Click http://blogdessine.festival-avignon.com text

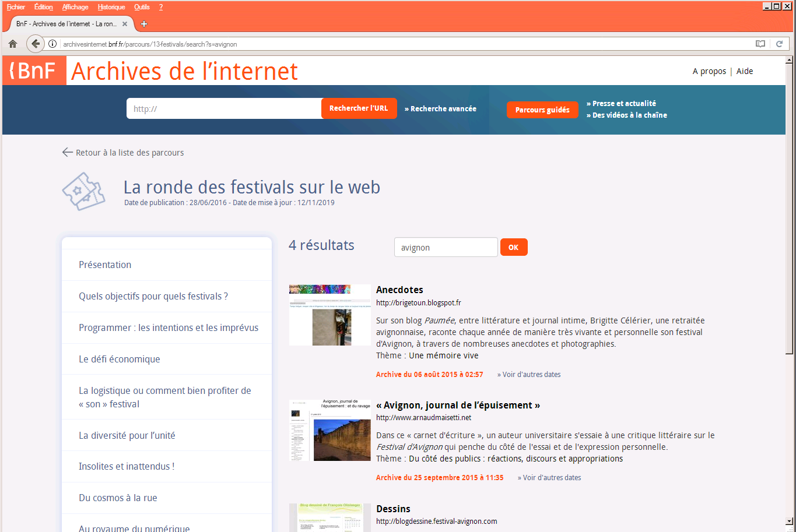[437, 522]
